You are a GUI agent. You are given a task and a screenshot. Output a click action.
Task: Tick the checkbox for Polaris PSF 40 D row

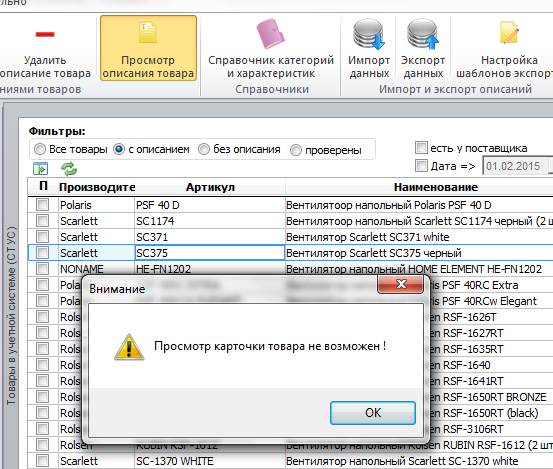click(43, 205)
